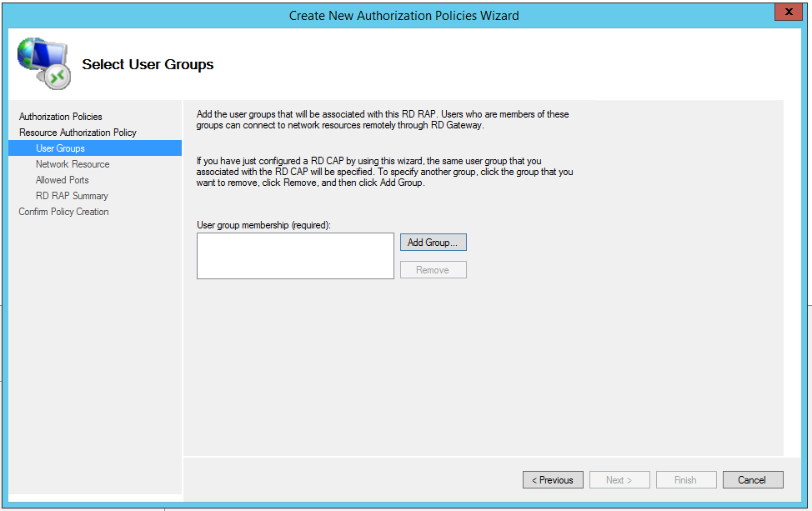Go back with the Previous button
Screen dimensions: 812x511
(x=554, y=480)
